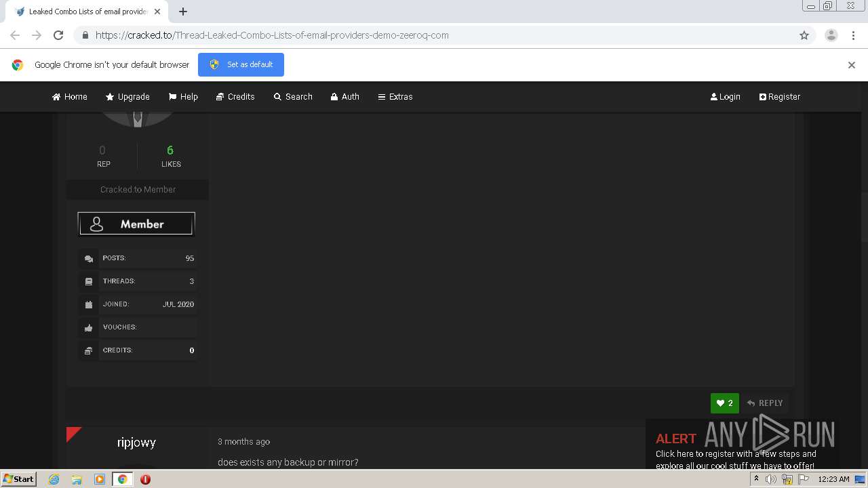Click the JUL 2020 joined date
Image resolution: width=868 pixels, height=488 pixels.
pyautogui.click(x=178, y=304)
